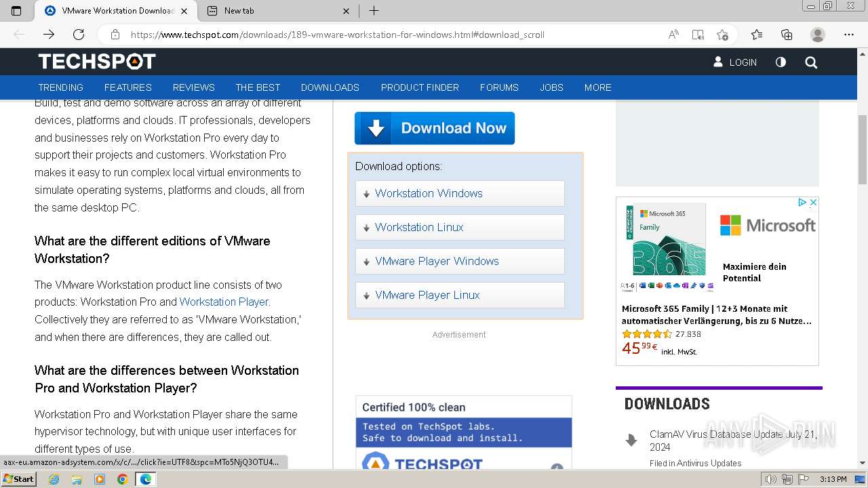
Task: Open Google Chrome from taskbar
Action: (123, 479)
